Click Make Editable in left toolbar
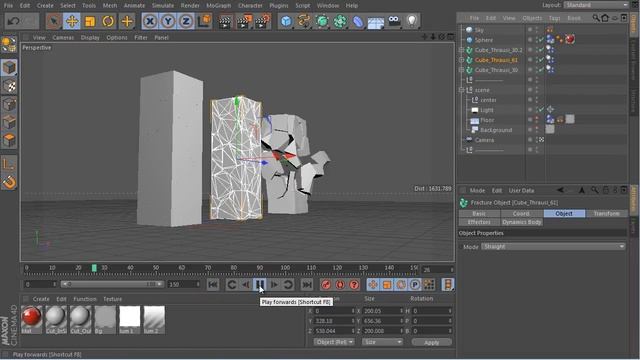 [x=9, y=44]
